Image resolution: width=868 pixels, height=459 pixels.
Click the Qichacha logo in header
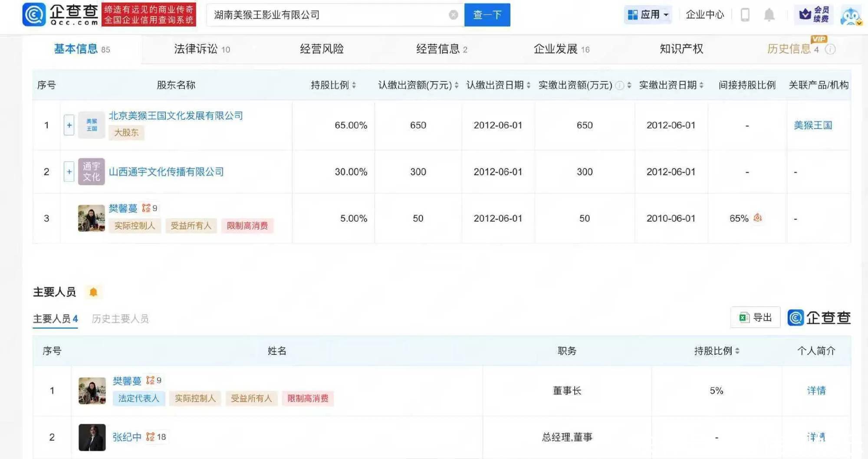61,15
